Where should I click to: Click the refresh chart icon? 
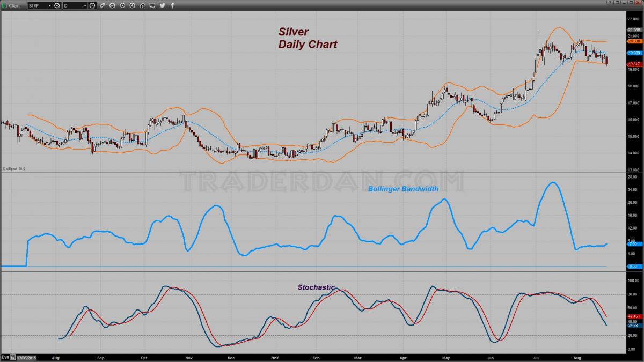coord(112,5)
